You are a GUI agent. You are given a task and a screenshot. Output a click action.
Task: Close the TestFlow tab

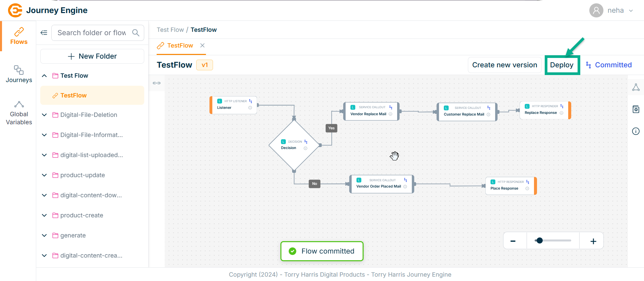[202, 46]
